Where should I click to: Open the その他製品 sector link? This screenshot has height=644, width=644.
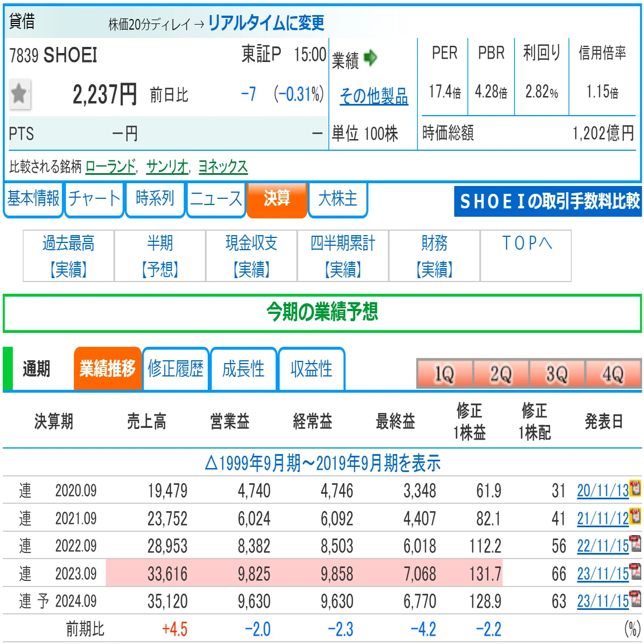coord(374,96)
